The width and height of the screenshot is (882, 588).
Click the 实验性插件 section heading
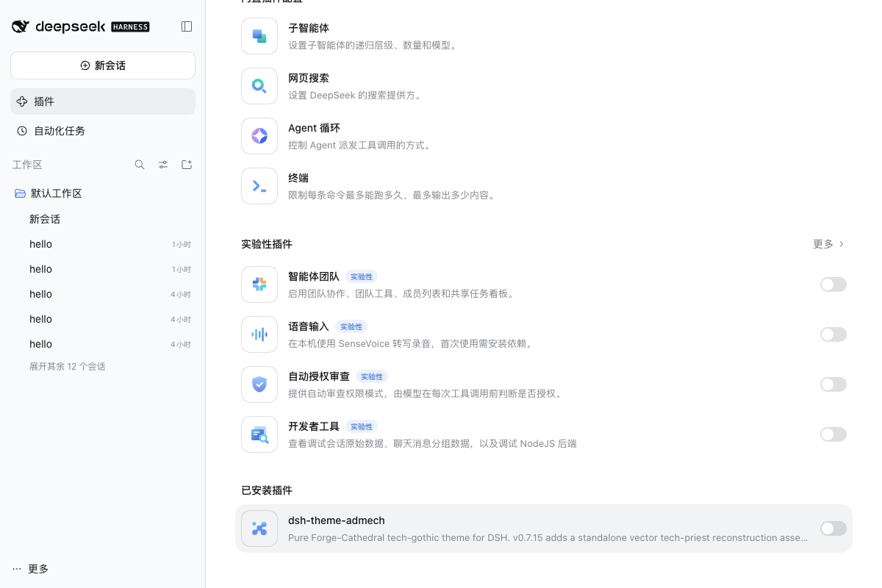pos(267,244)
